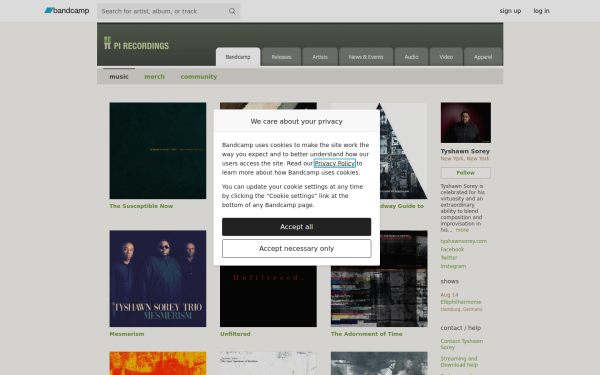Click the 'New York, New York' location text

click(x=465, y=158)
